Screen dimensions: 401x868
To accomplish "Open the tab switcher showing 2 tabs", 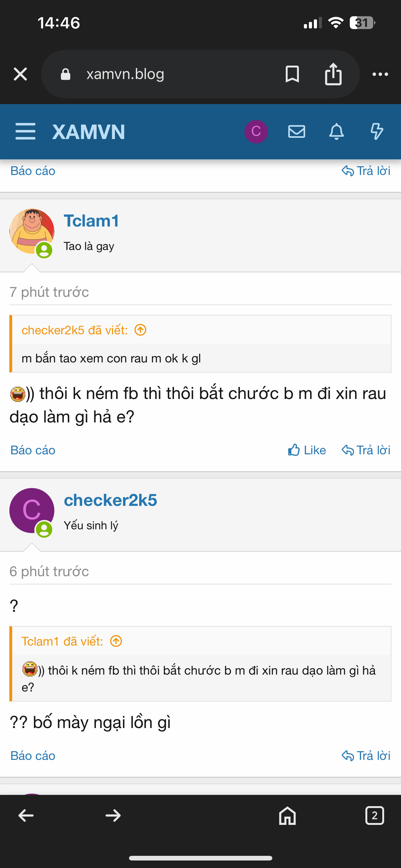I will (374, 816).
